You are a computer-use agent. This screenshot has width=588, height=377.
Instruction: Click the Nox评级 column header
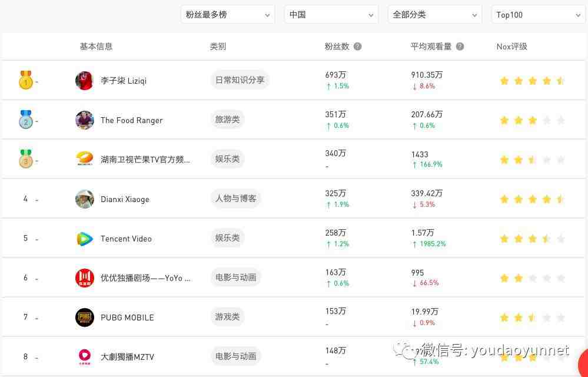512,47
